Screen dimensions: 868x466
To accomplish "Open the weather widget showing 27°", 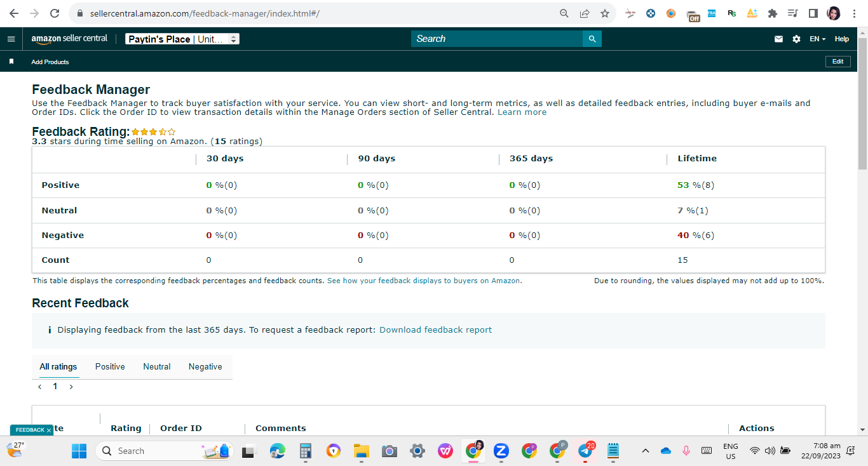I will pyautogui.click(x=15, y=450).
